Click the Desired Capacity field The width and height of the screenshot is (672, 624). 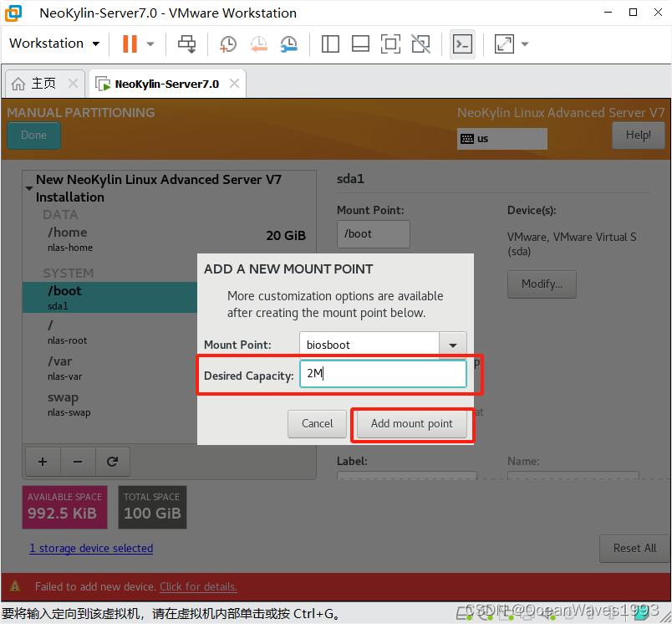coord(383,374)
